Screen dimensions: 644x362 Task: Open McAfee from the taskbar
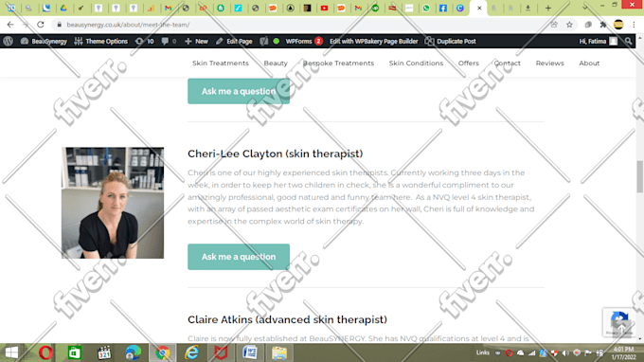tap(221, 353)
